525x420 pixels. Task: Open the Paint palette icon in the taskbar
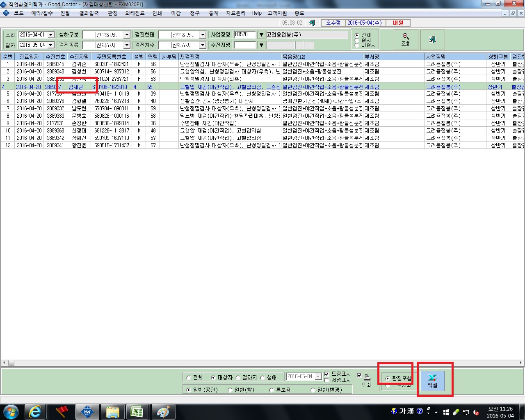click(x=163, y=412)
